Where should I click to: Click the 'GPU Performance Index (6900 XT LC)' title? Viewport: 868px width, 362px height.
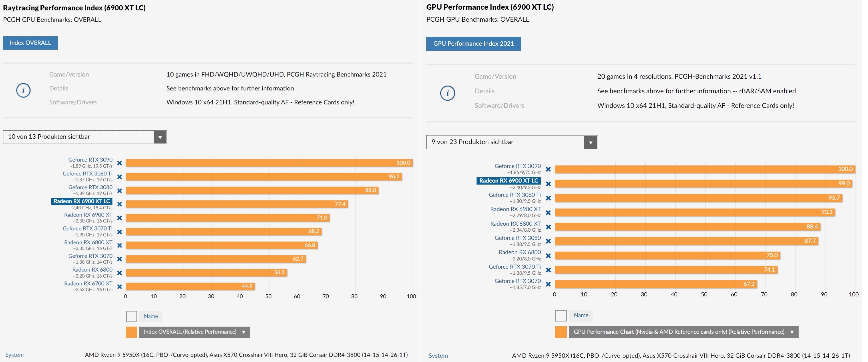coord(490,7)
